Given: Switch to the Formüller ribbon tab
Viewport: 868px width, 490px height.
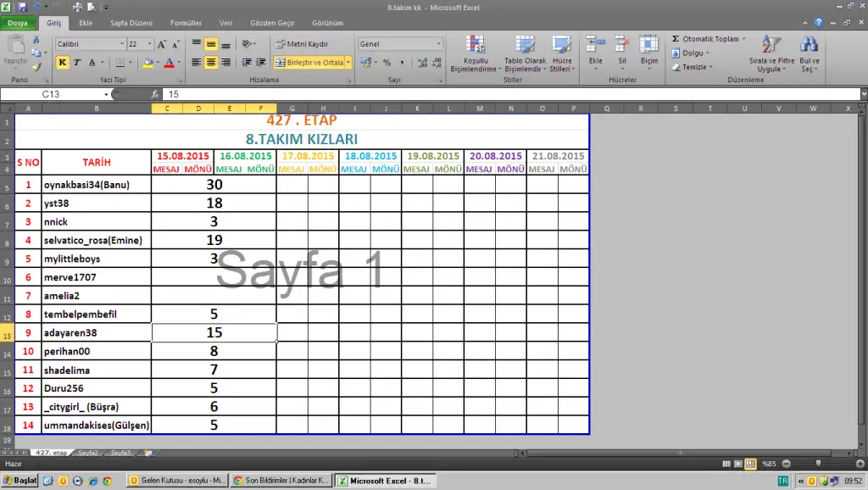Looking at the screenshot, I should pyautogui.click(x=186, y=24).
